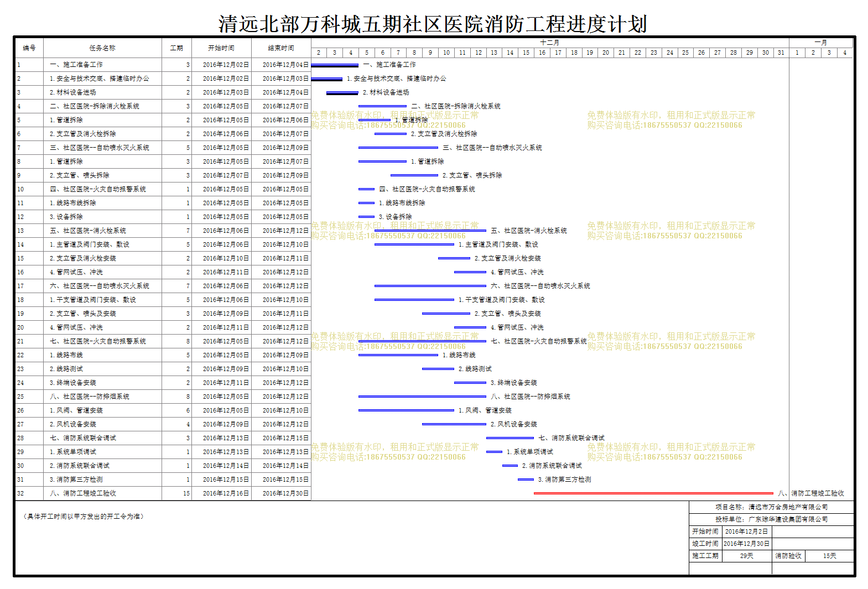Image resolution: width=868 pixels, height=589 pixels.
Task: Select 2.支立管及消火栓安装 in the task name column
Action: [x=83, y=258]
